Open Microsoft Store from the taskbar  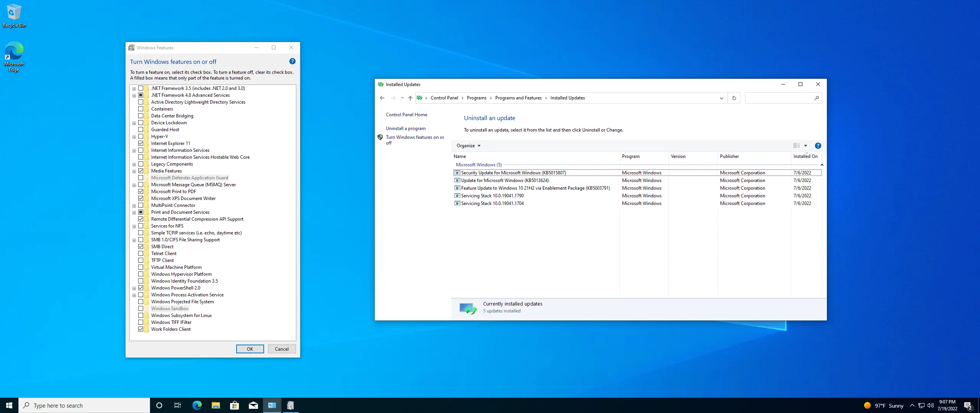tap(234, 405)
